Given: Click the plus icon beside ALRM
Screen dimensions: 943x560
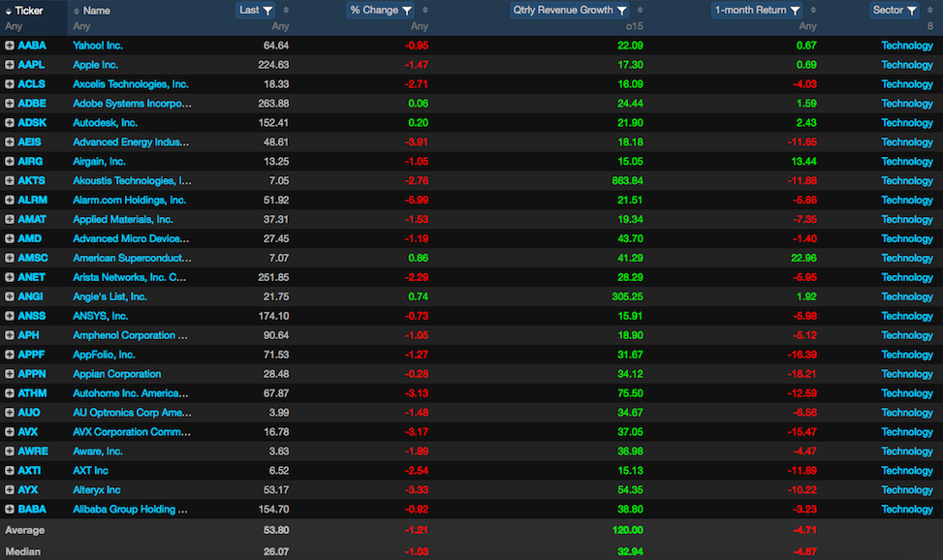Looking at the screenshot, I should (x=10, y=200).
